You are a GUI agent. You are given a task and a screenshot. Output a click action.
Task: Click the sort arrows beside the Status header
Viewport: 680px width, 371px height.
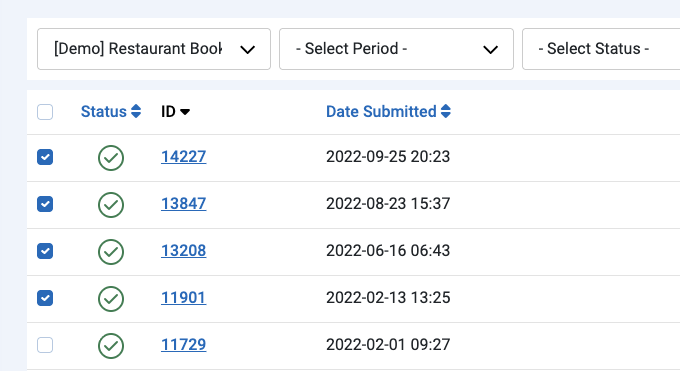click(136, 112)
